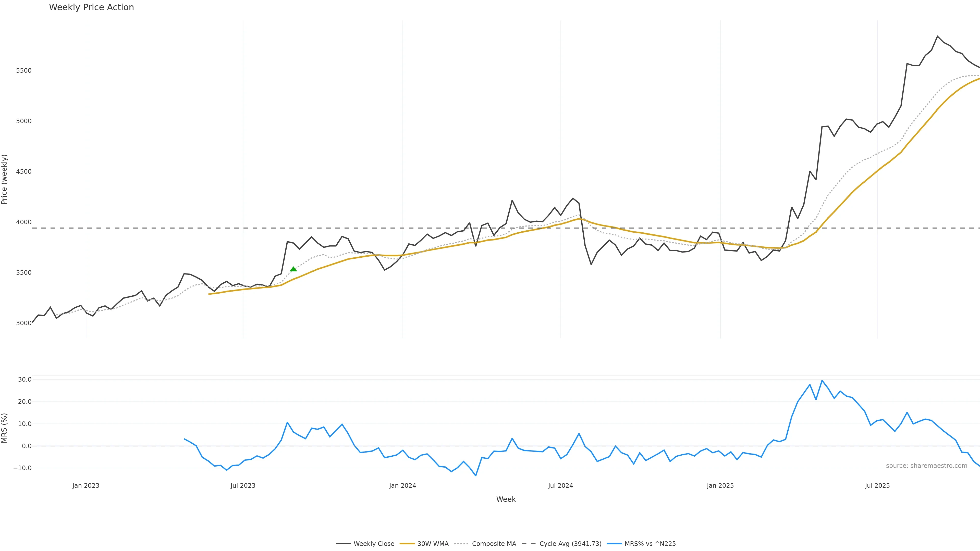The image size is (980, 551).
Task: Toggle MRS% vs ^N225 legend entry
Action: point(650,544)
